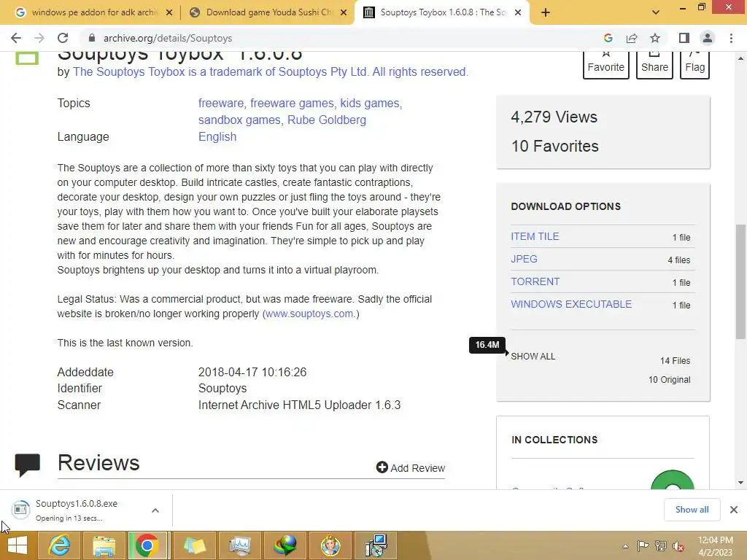Open the Chrome profile avatar
This screenshot has width=747, height=560.
tap(708, 38)
